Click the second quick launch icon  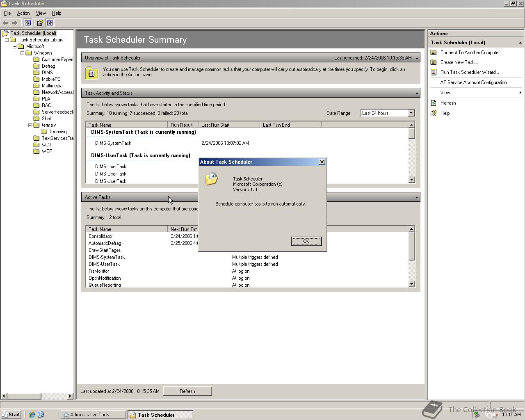41,415
